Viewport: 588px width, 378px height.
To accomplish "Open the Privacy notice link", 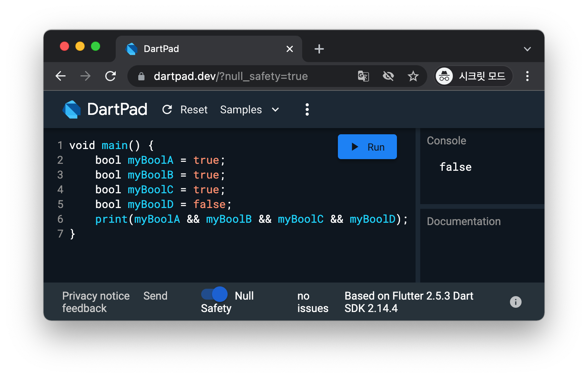I will coord(96,296).
